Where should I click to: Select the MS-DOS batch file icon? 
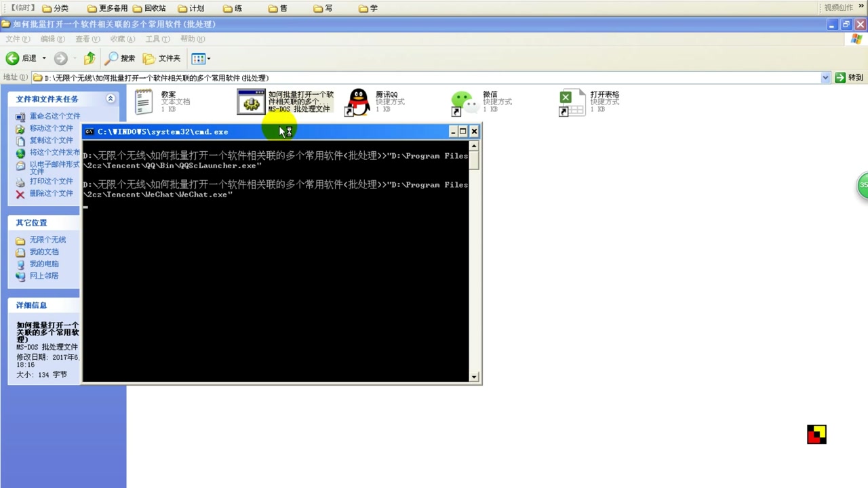(x=251, y=102)
